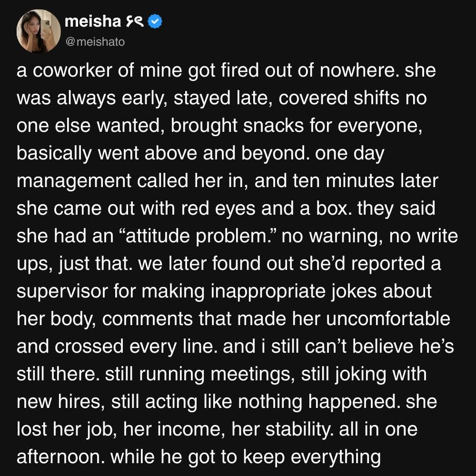Click the meisha profile picture
Screen dimensions: 476x476
coord(34,32)
